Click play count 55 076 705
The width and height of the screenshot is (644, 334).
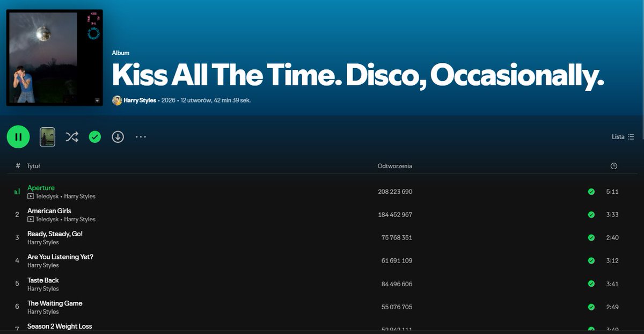tap(397, 307)
